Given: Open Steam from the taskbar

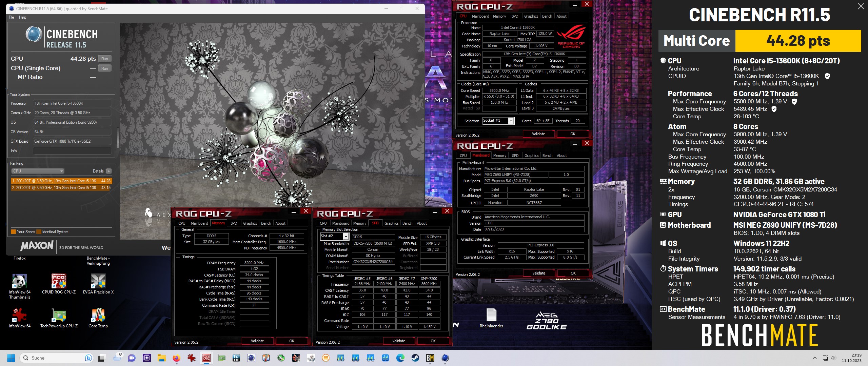Looking at the screenshot, I should [x=415, y=358].
